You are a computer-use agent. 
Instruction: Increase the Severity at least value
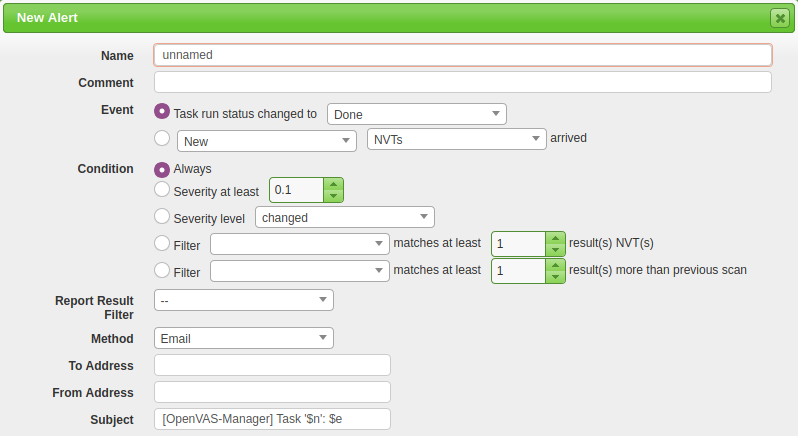pos(334,184)
